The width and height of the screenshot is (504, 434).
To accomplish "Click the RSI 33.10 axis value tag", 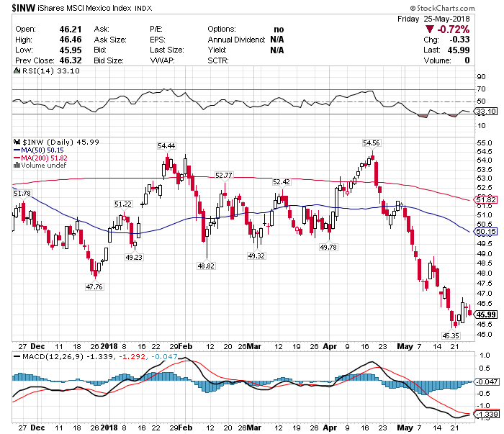I will [x=486, y=112].
